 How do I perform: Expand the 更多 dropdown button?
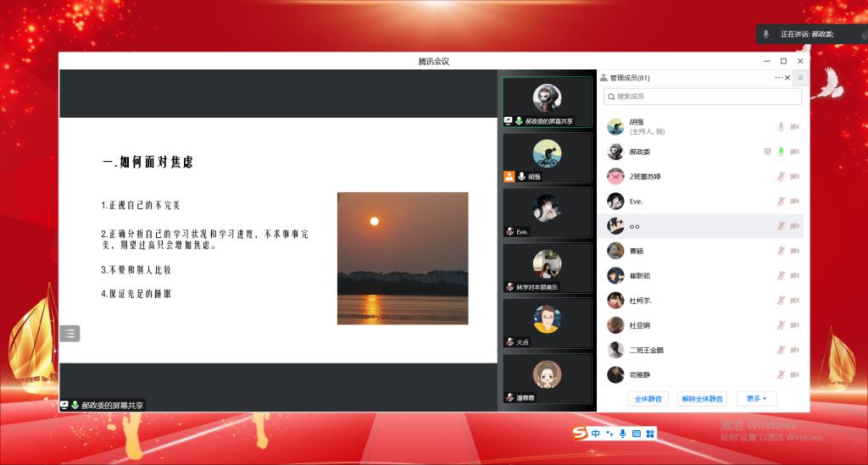click(756, 399)
